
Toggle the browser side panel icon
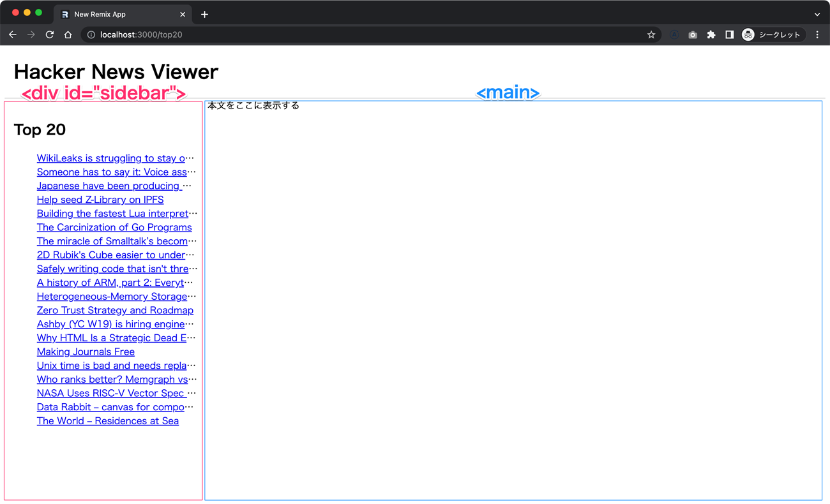pos(729,34)
